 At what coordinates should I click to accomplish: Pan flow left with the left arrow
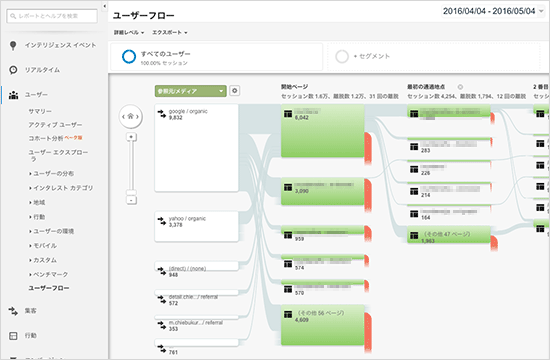click(123, 116)
